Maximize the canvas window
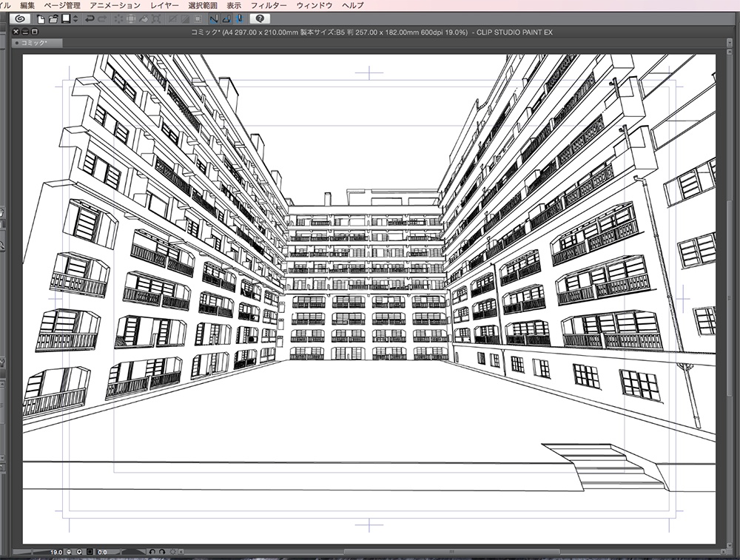 [x=34, y=32]
